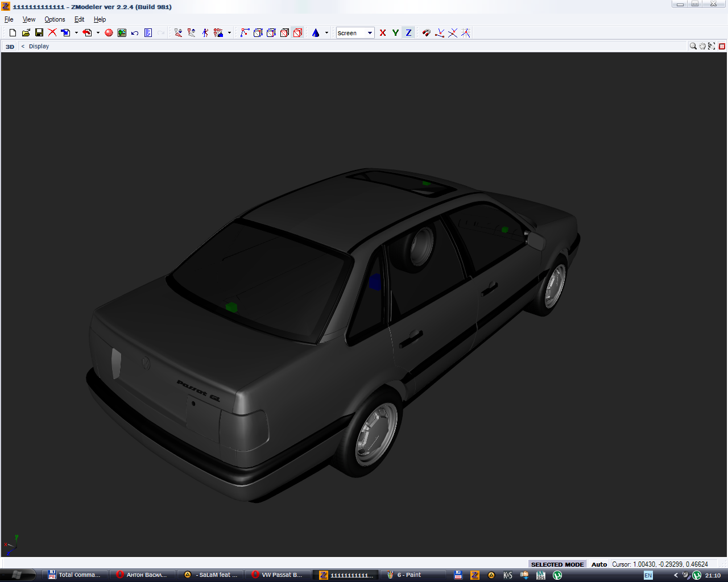Expand the blue cone pivot dropdown arrow
The image size is (728, 582).
pyautogui.click(x=326, y=33)
